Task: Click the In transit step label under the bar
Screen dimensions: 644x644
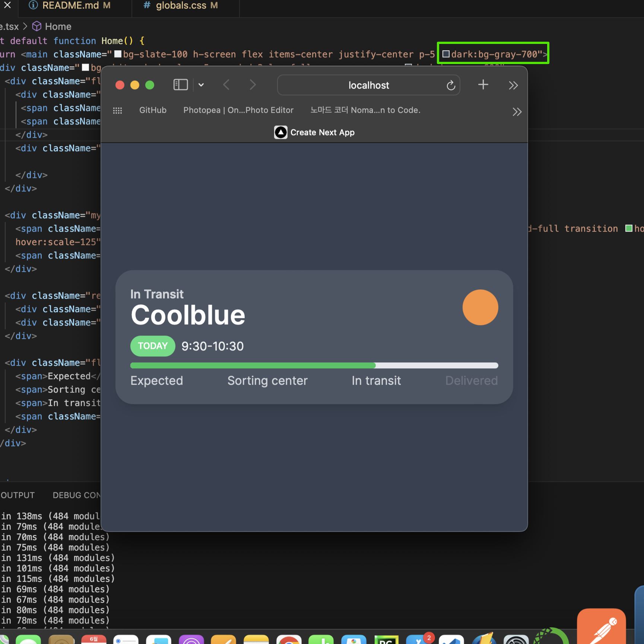Action: [x=376, y=381]
